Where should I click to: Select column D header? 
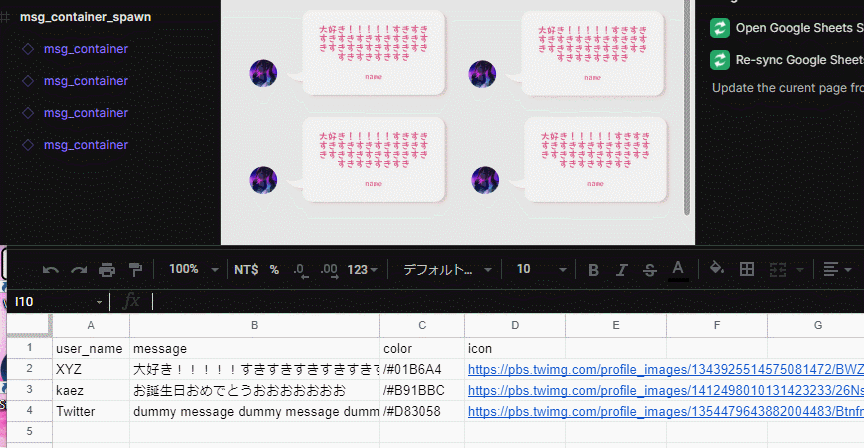(x=515, y=325)
